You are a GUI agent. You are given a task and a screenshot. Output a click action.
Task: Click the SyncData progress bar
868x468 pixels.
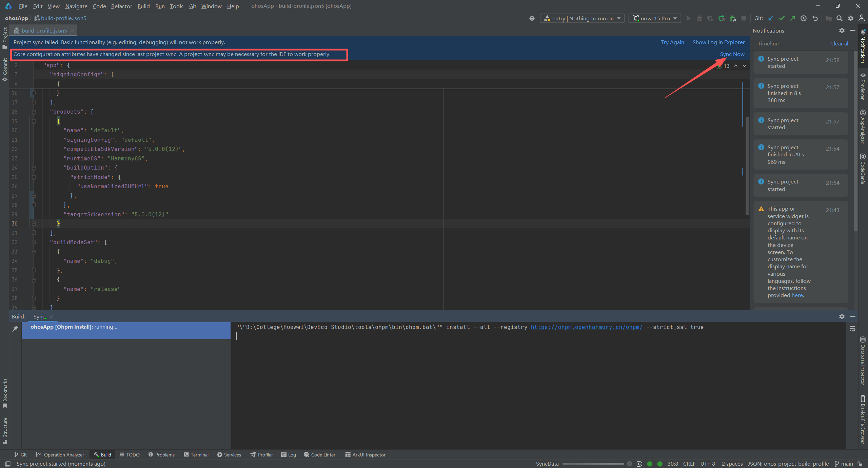pyautogui.click(x=593, y=464)
